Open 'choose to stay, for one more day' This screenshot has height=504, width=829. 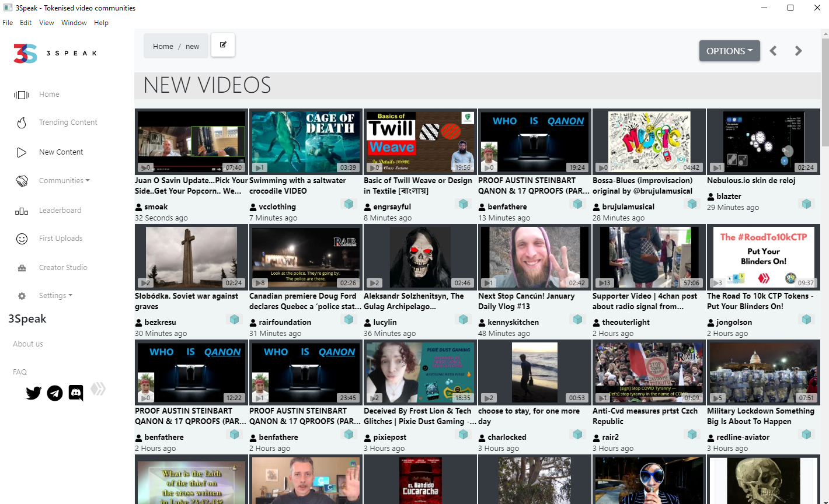(x=529, y=416)
